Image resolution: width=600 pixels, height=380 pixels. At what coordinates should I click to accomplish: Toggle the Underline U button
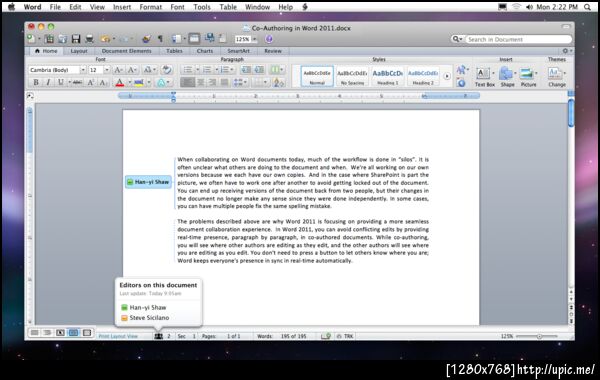click(60, 82)
